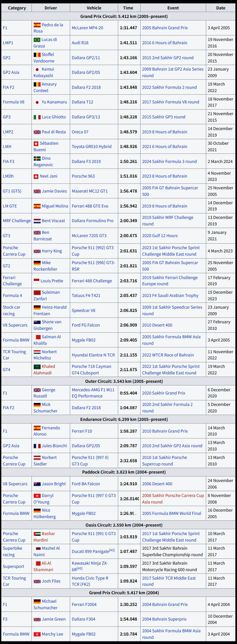Viewport: 237px width, 644px height.
Task: Click the UK flag beside Paul di Resta
Action: click(37, 132)
